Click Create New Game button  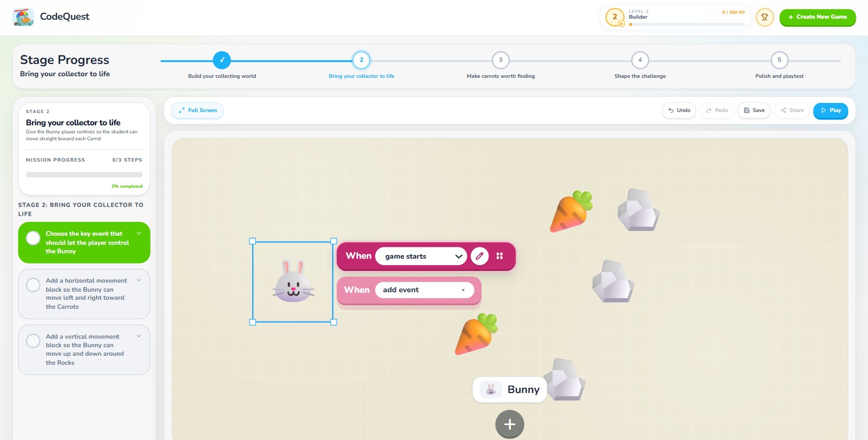[x=817, y=17]
